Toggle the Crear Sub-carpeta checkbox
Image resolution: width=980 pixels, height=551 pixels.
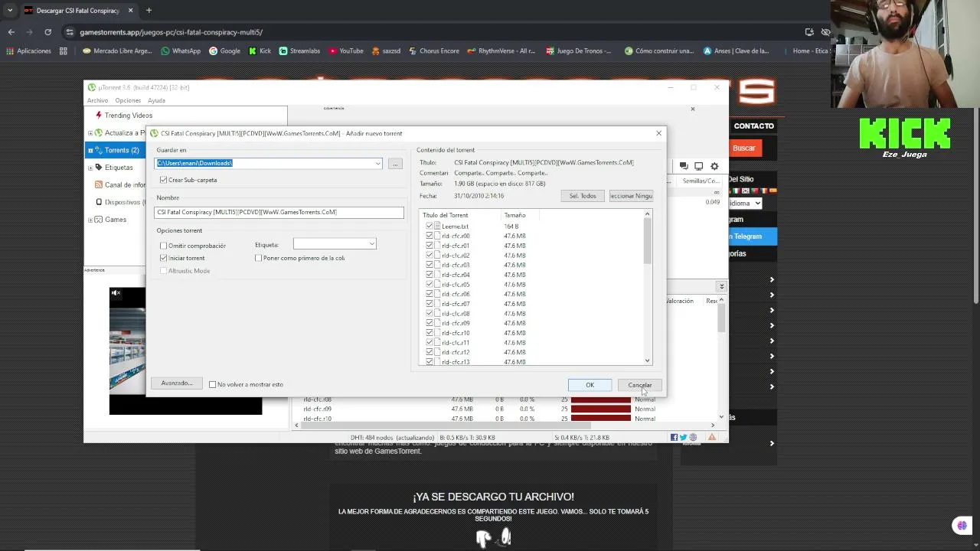(x=163, y=180)
